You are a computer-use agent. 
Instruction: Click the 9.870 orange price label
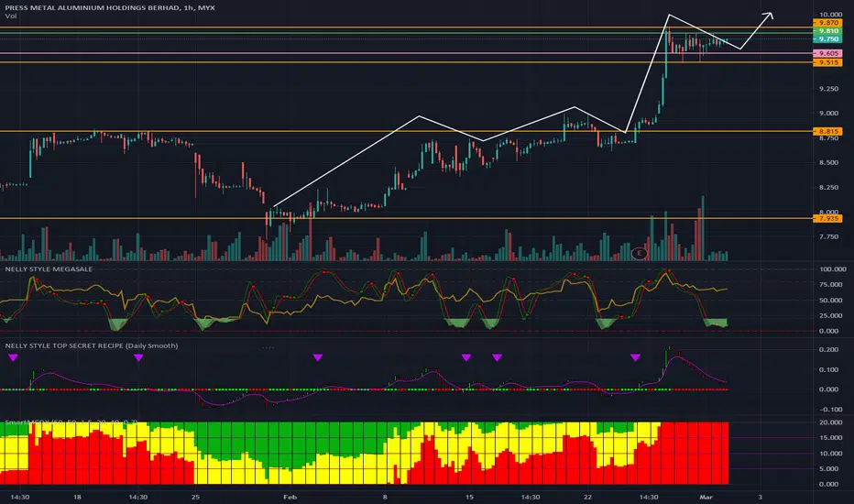pyautogui.click(x=827, y=23)
